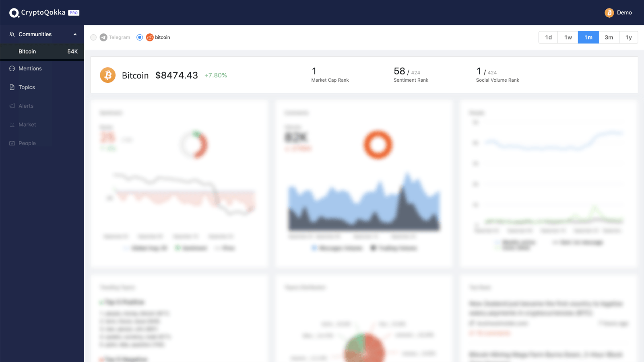Image resolution: width=644 pixels, height=362 pixels.
Task: Switch the time range to 1y
Action: click(629, 37)
